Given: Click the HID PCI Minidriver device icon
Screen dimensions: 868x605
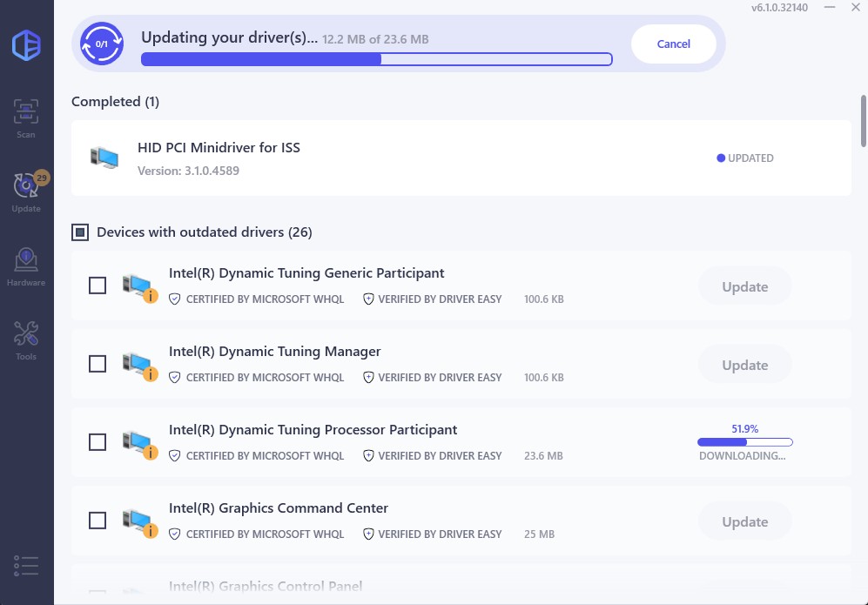Looking at the screenshot, I should 104,158.
